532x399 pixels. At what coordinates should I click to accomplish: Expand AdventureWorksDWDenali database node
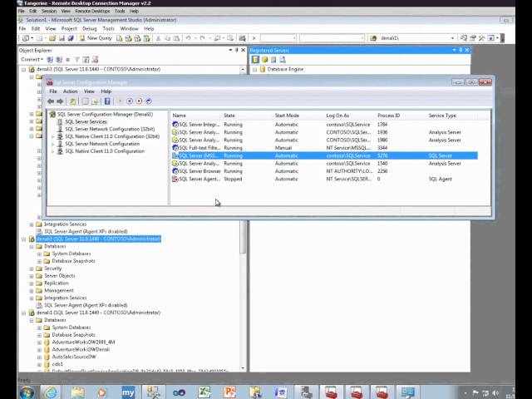point(39,349)
